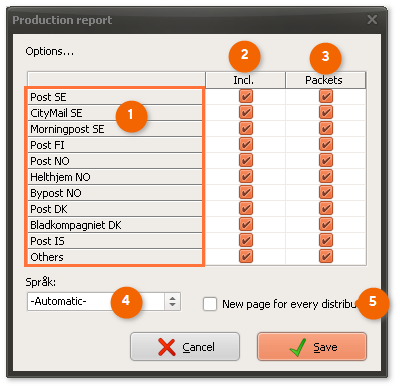
Task: Toggle Packets checkbox for Post IS
Action: click(x=326, y=241)
